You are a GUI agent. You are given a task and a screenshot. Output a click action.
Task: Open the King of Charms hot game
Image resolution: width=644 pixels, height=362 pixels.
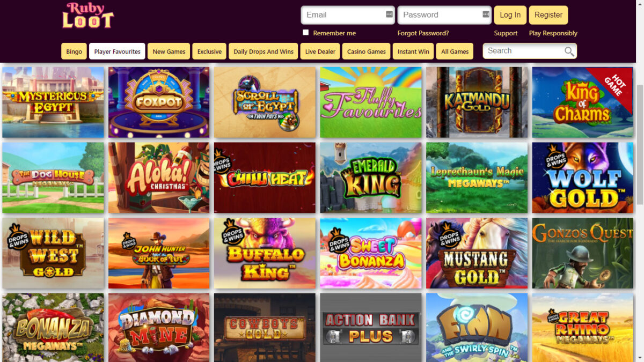click(582, 102)
